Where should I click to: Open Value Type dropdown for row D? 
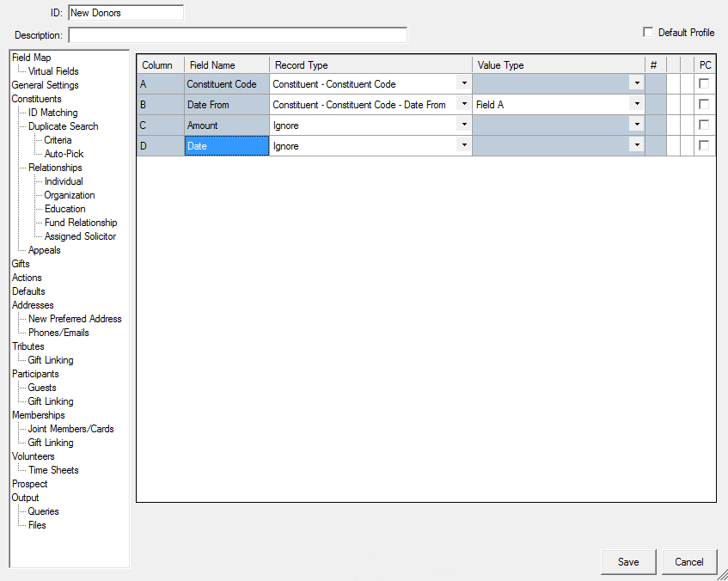click(637, 145)
